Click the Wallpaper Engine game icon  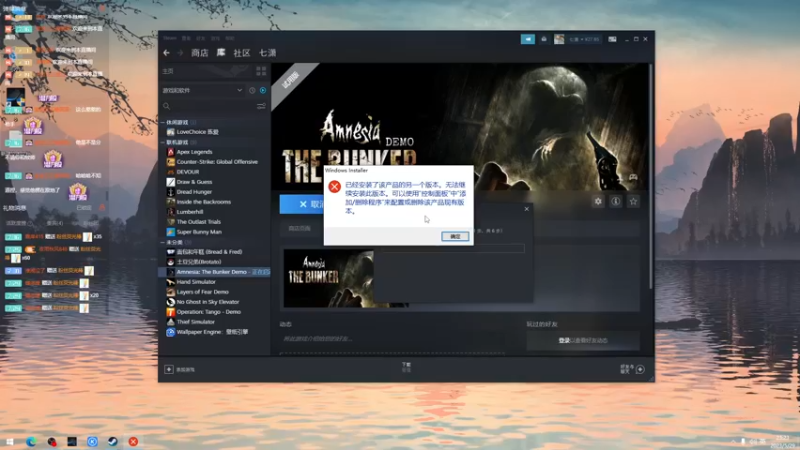[170, 332]
